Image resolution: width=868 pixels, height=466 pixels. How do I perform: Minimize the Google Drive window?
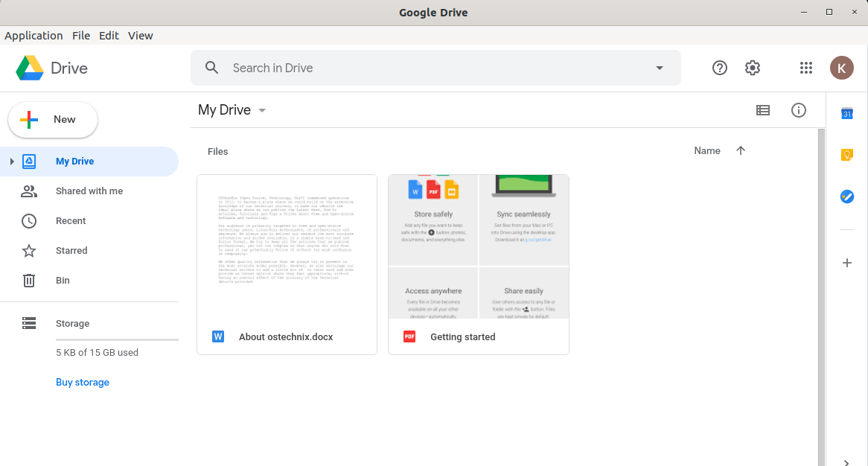tap(804, 12)
